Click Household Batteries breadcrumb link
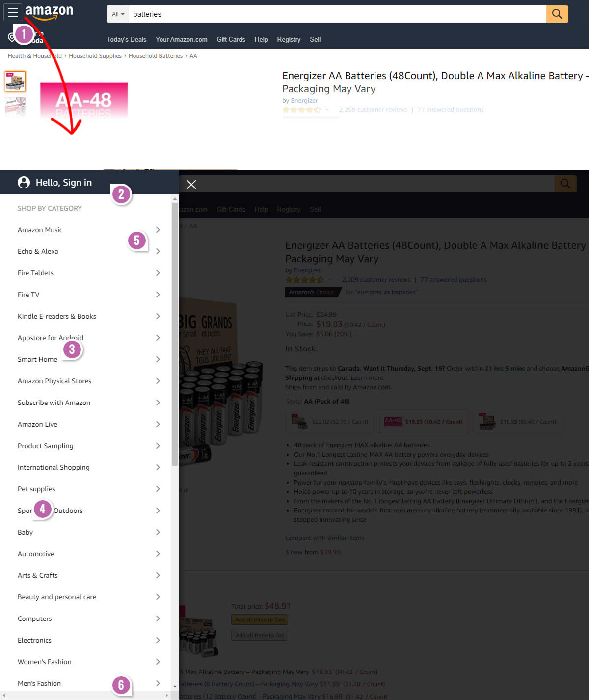589x700 pixels. pos(156,56)
